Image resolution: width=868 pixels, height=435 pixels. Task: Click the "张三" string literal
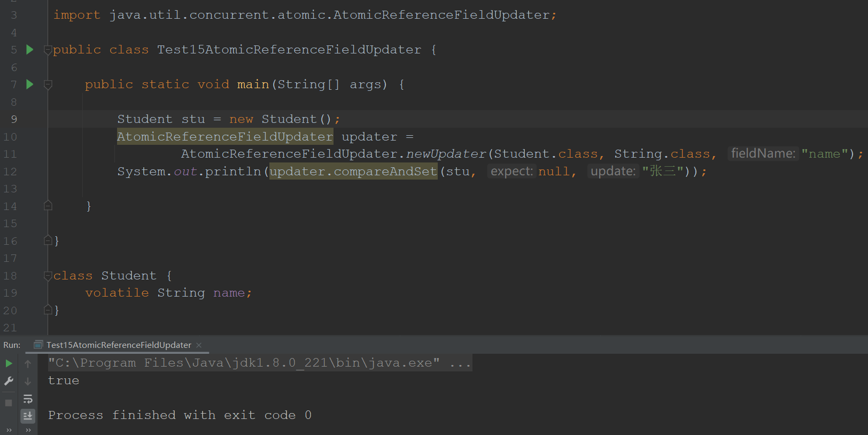663,172
